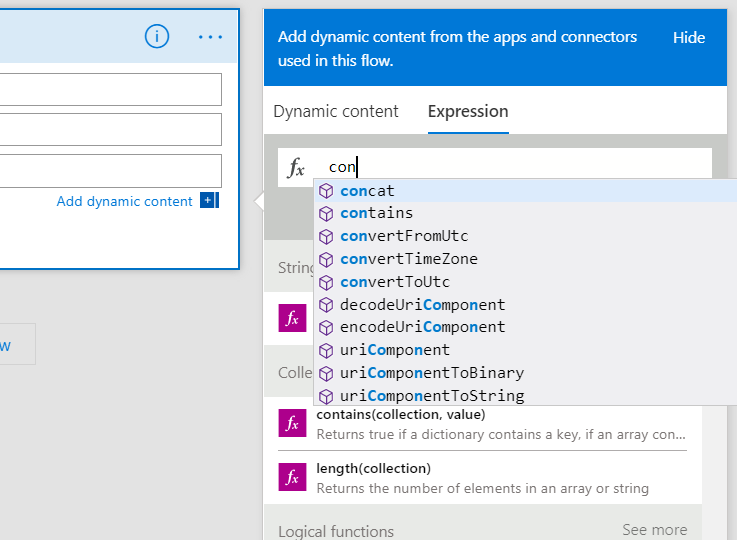The image size is (737, 540).
Task: Select uriComponentToBinary from the suggestions
Action: tap(432, 373)
